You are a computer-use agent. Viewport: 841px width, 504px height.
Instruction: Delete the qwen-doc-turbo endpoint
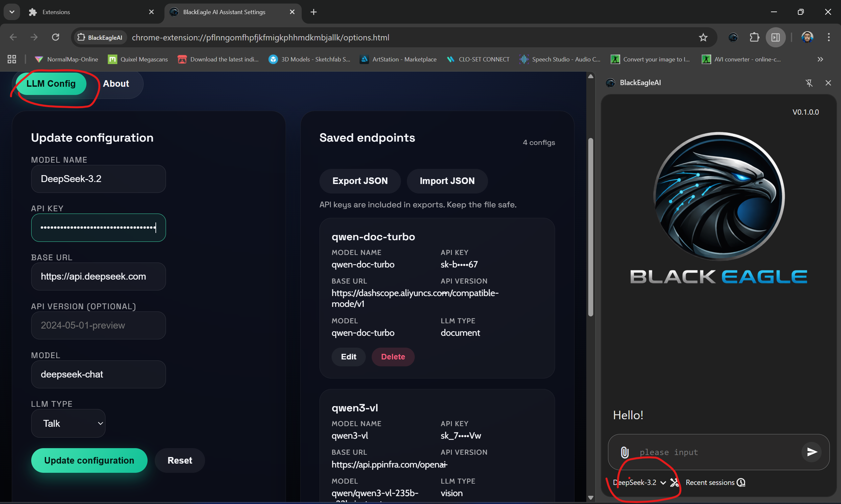393,356
